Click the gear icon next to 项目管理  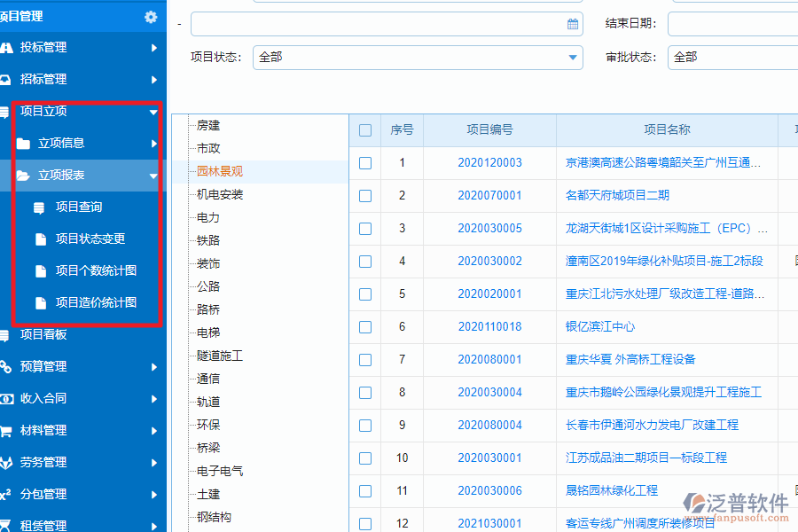(150, 16)
